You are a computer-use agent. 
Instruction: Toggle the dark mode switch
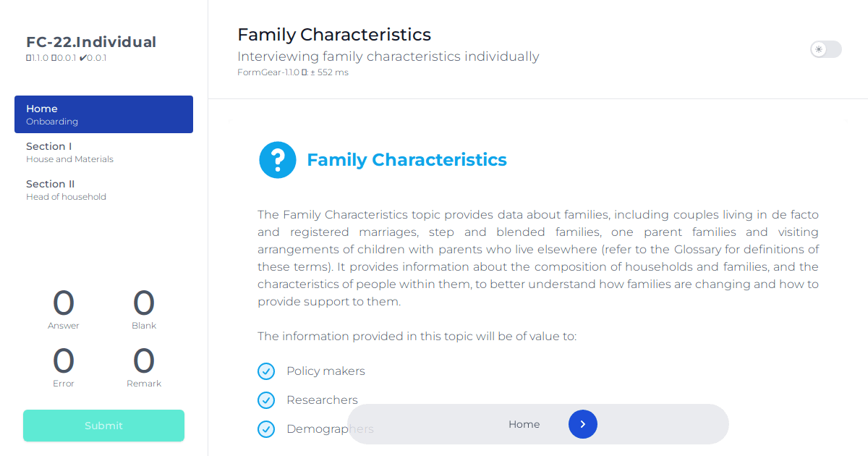click(x=826, y=49)
